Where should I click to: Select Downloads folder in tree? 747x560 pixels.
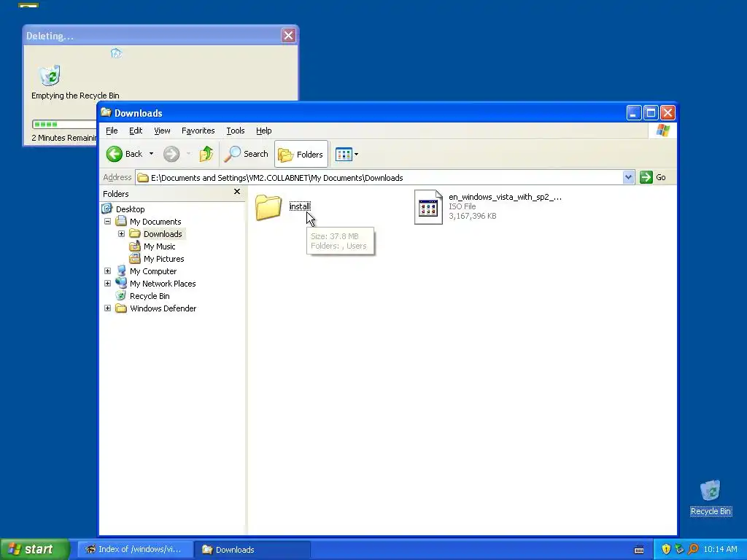click(x=163, y=234)
